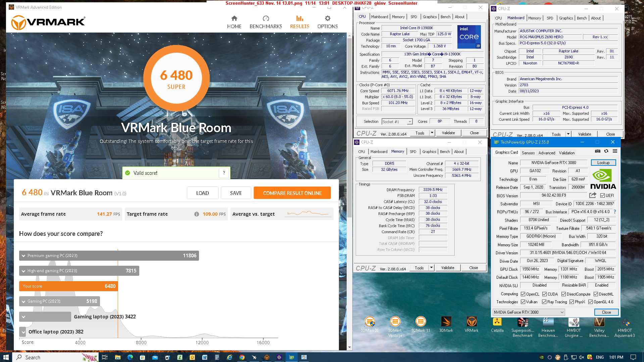
Task: Click the target frame rate info icon
Action: (x=197, y=214)
